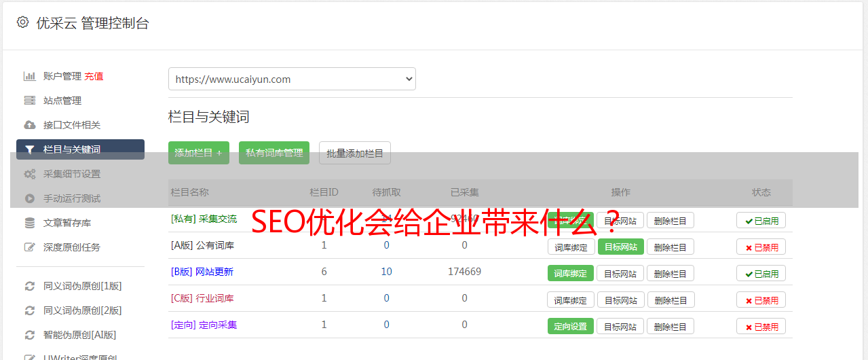Viewport: 868px width, 360px height.
Task: Click the gear icon beside 优采云 管理控制台
Action: [x=23, y=22]
